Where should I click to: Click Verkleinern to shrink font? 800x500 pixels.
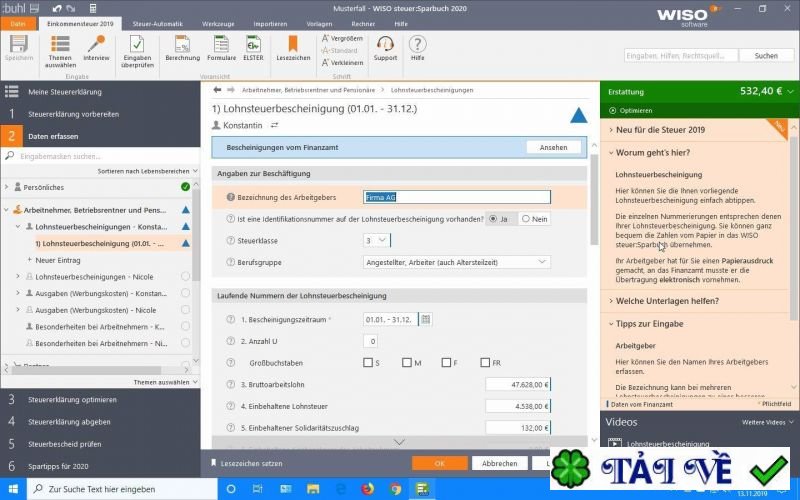point(342,63)
